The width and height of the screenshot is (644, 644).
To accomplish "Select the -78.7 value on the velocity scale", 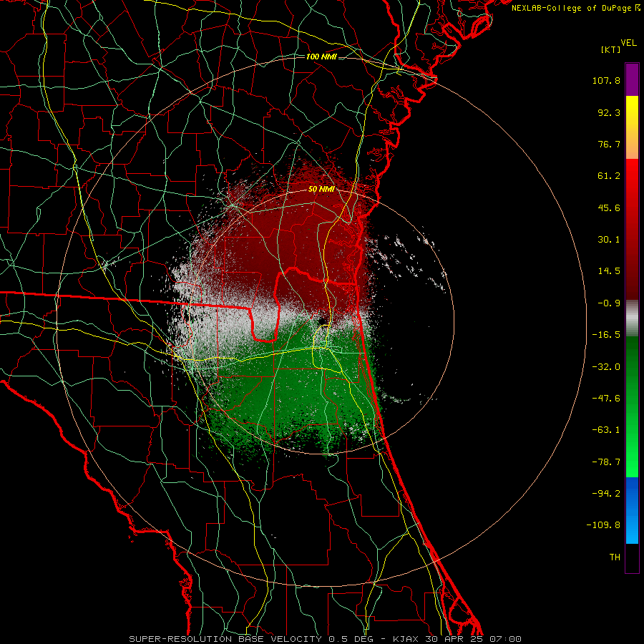I will 606,462.
